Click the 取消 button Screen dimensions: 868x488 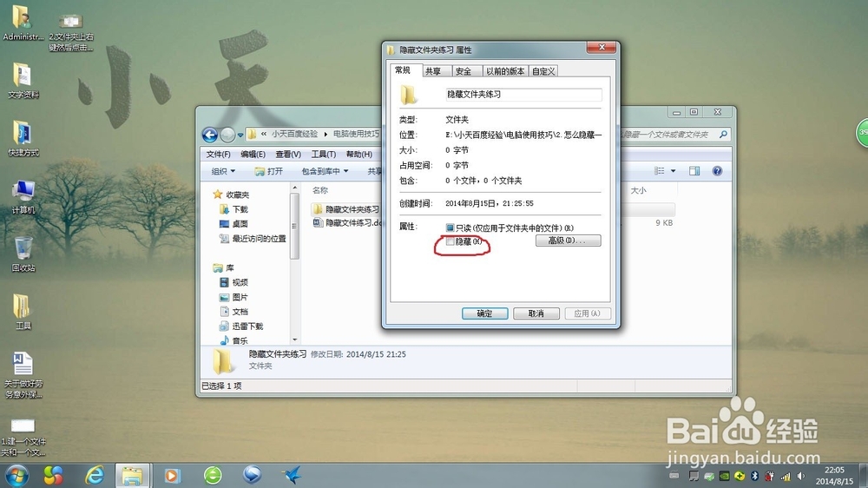coord(536,313)
